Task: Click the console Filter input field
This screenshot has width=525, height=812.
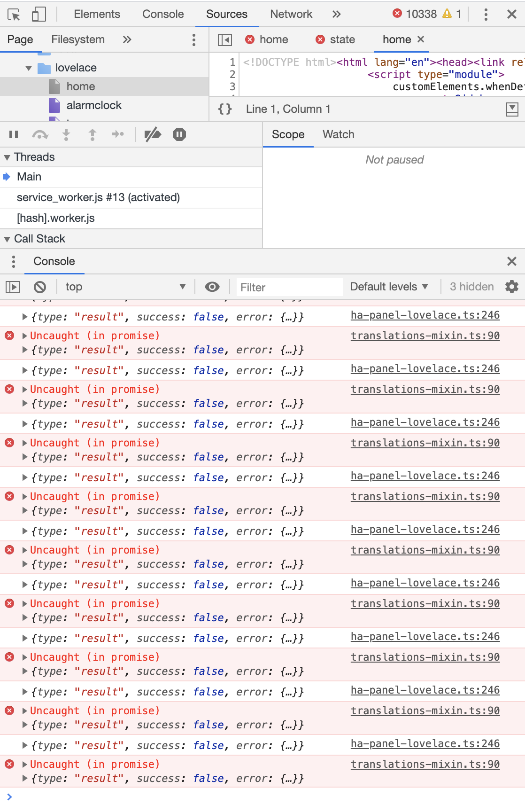Action: click(x=290, y=287)
